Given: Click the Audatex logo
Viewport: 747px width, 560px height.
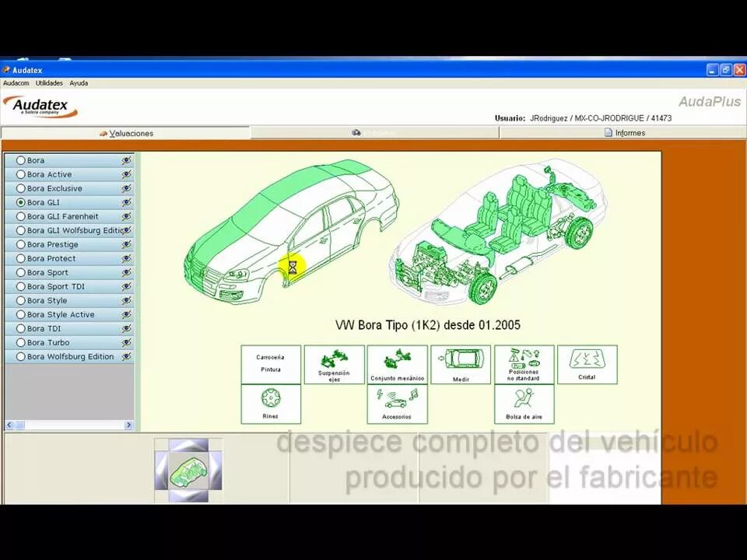Looking at the screenshot, I should pos(41,107).
